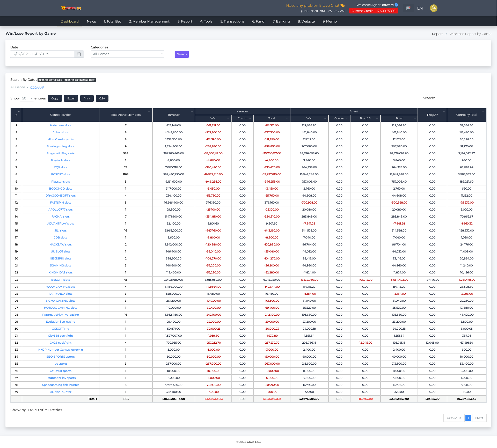Open the EN language selector
497x448 pixels.
(420, 8)
